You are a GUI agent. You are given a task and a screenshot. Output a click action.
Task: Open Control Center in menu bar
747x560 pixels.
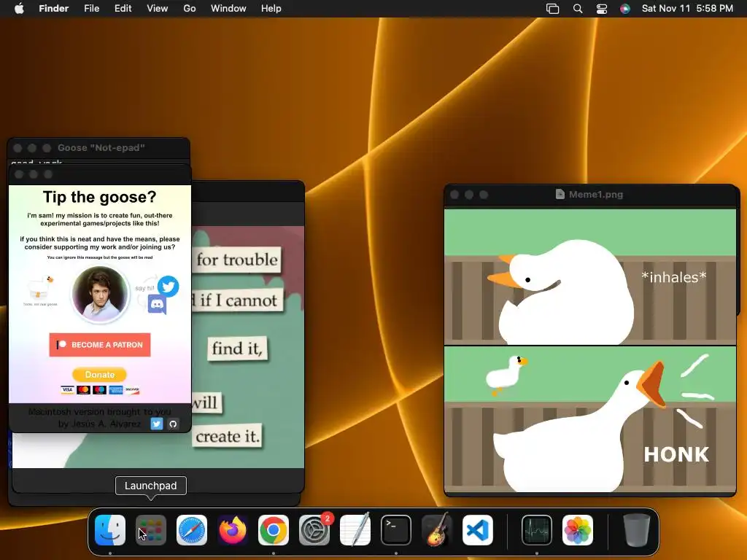click(602, 9)
